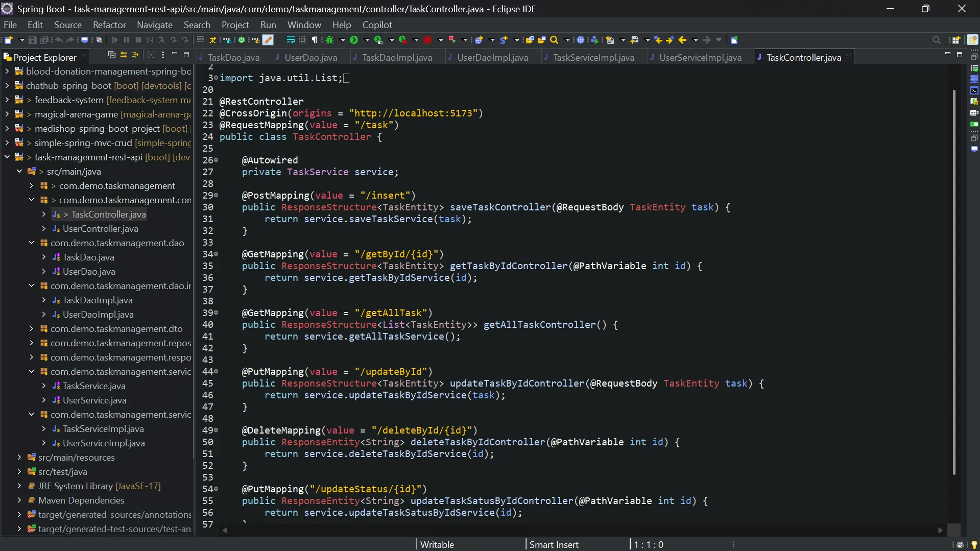Click the Save All toolbar icon
The height and width of the screenshot is (551, 980).
(x=44, y=40)
